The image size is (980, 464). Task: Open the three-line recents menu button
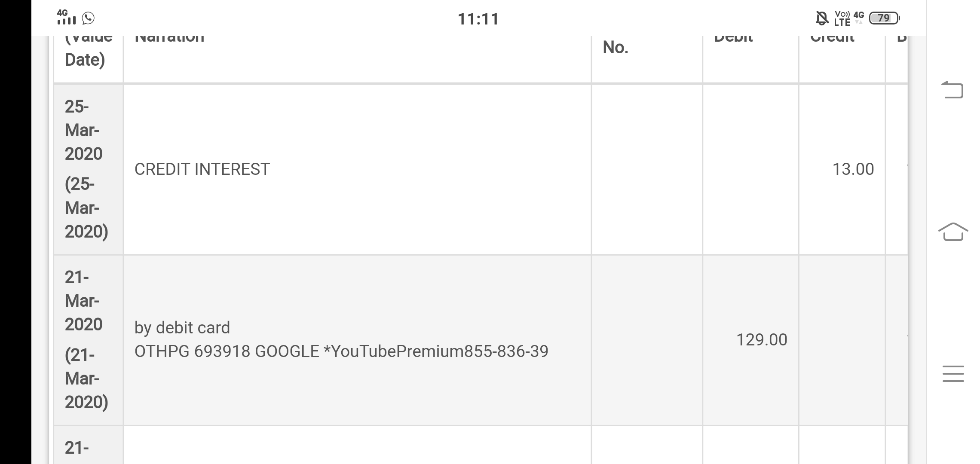pos(953,373)
